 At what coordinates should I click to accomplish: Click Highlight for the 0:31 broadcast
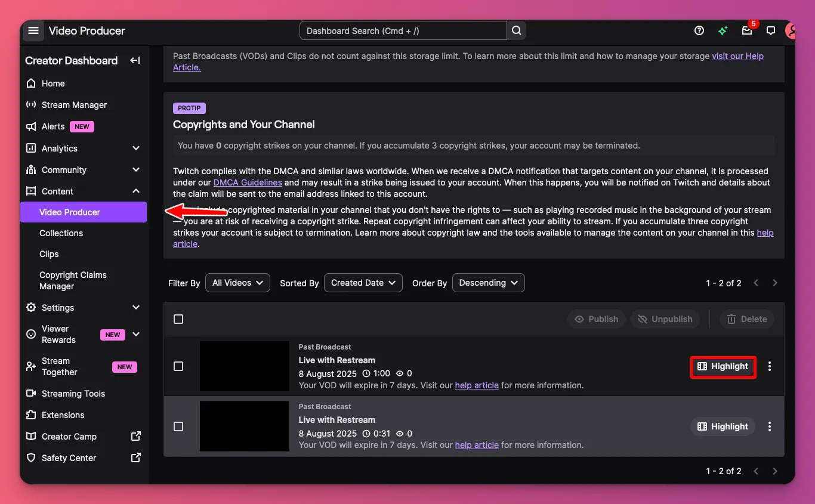coord(723,426)
